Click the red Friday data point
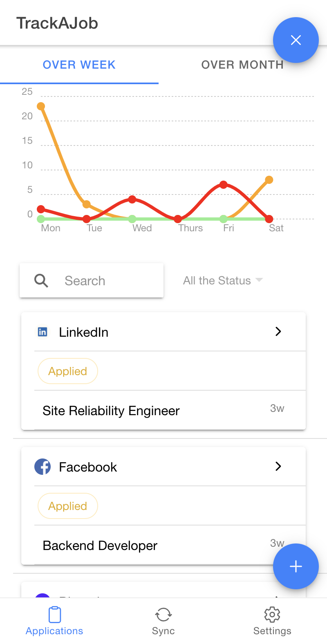This screenshot has width=327, height=644. pyautogui.click(x=223, y=185)
